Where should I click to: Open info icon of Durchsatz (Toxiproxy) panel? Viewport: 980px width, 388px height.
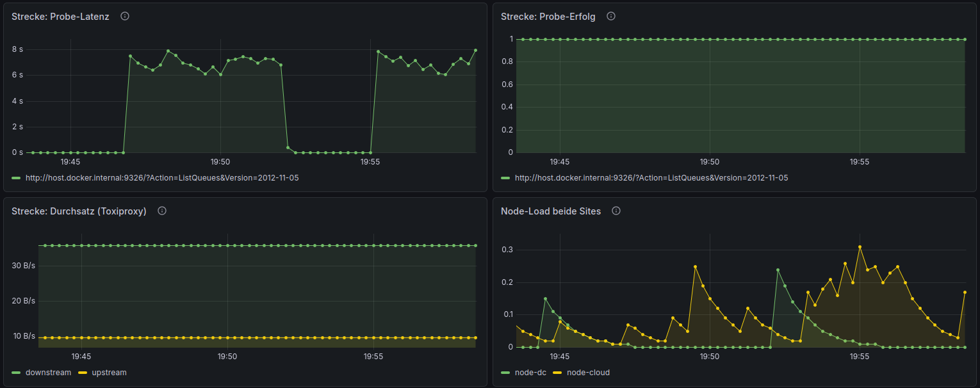coord(162,211)
